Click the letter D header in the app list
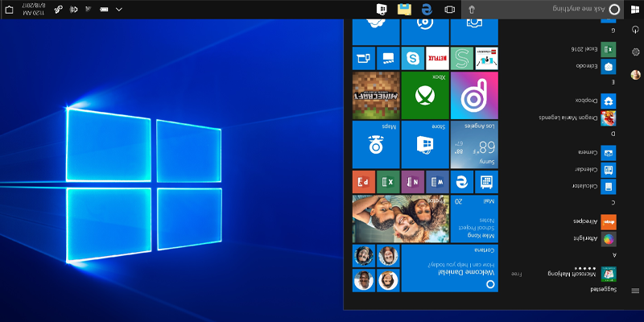644x322 pixels. 613,134
